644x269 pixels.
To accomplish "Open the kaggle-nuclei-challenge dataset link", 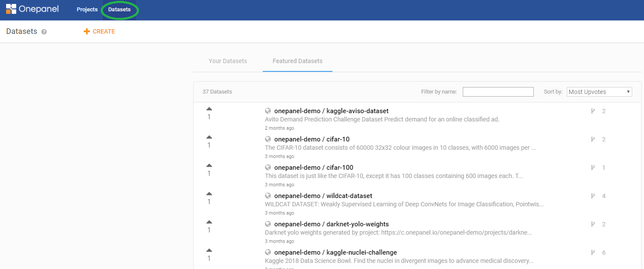I will [336, 252].
